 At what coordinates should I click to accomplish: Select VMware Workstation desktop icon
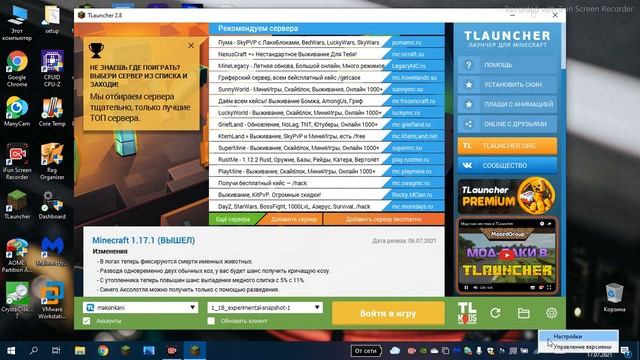pos(52,299)
